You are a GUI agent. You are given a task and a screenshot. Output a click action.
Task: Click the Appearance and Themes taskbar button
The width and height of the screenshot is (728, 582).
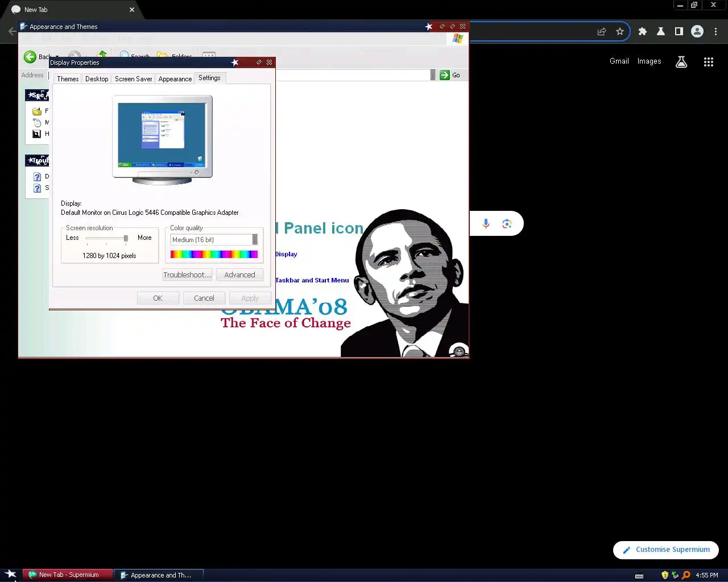(159, 575)
